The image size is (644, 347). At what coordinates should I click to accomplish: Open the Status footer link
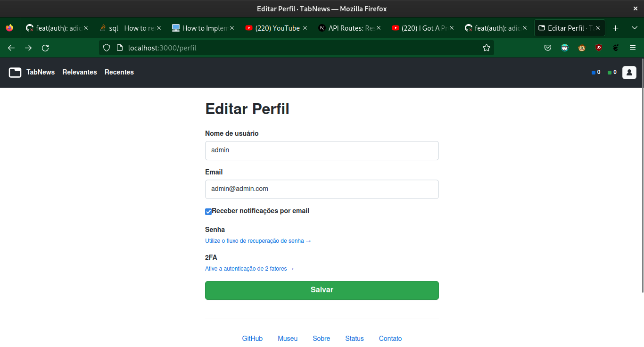[355, 339]
